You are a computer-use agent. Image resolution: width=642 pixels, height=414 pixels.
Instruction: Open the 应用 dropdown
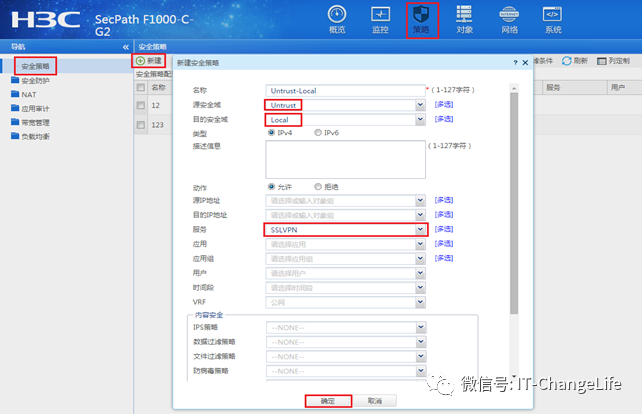(420, 244)
